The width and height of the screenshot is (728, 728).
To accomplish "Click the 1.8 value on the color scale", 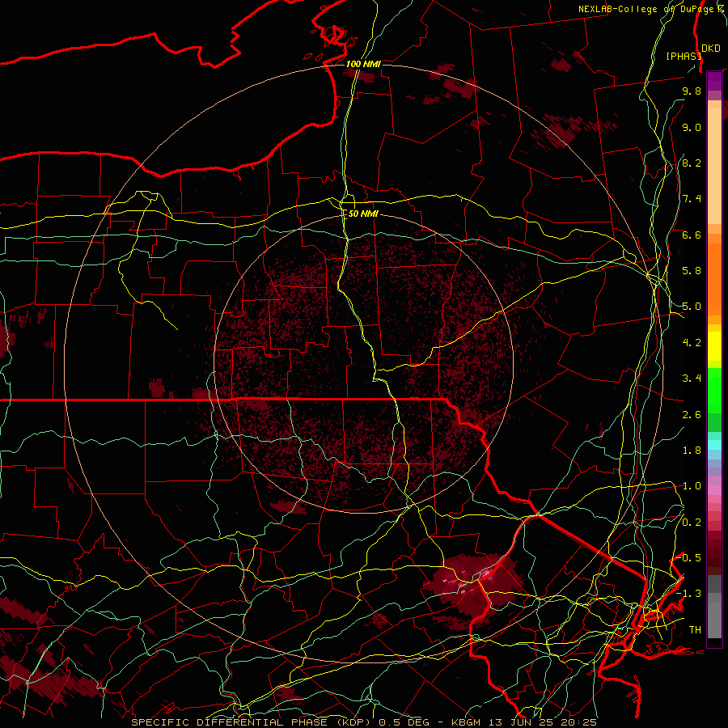I will pos(692,451).
